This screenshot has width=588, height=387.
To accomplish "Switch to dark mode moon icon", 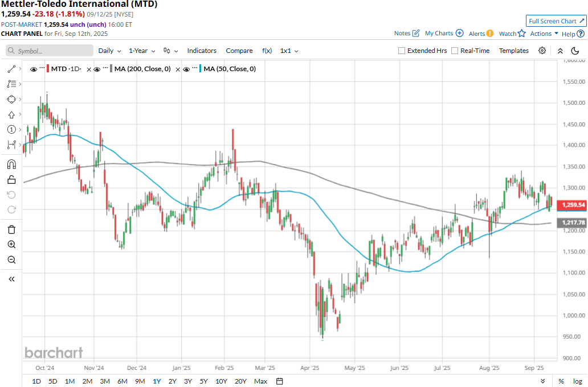I will [x=575, y=51].
